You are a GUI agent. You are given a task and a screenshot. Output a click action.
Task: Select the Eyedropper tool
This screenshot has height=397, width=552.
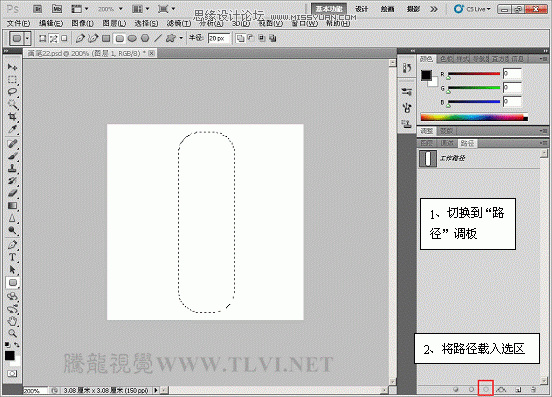tap(12, 129)
